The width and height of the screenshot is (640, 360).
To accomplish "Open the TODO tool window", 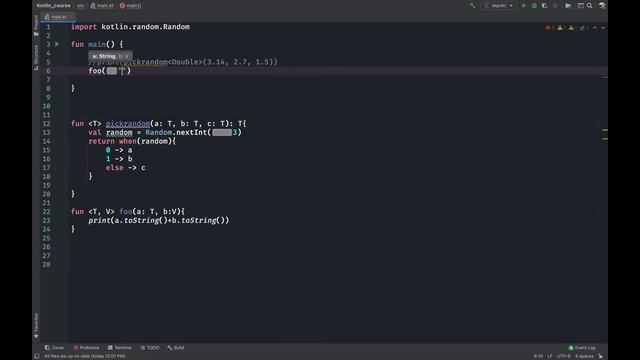I will pyautogui.click(x=150, y=348).
